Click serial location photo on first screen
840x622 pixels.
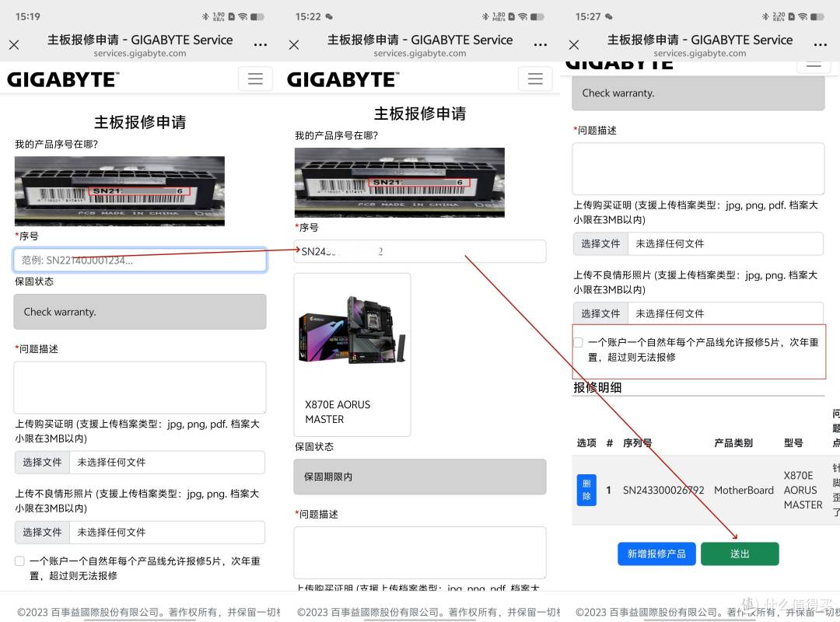[x=120, y=190]
